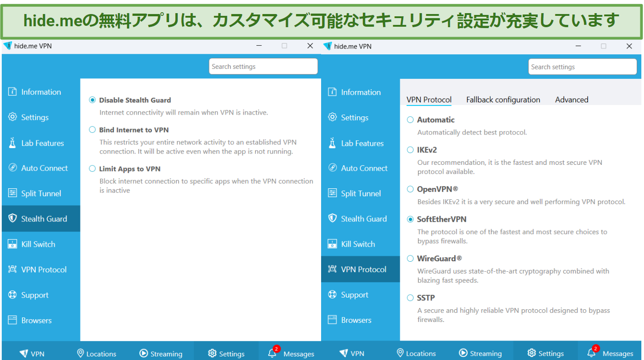Click Split Tunnel icon in right window sidebar

point(332,193)
